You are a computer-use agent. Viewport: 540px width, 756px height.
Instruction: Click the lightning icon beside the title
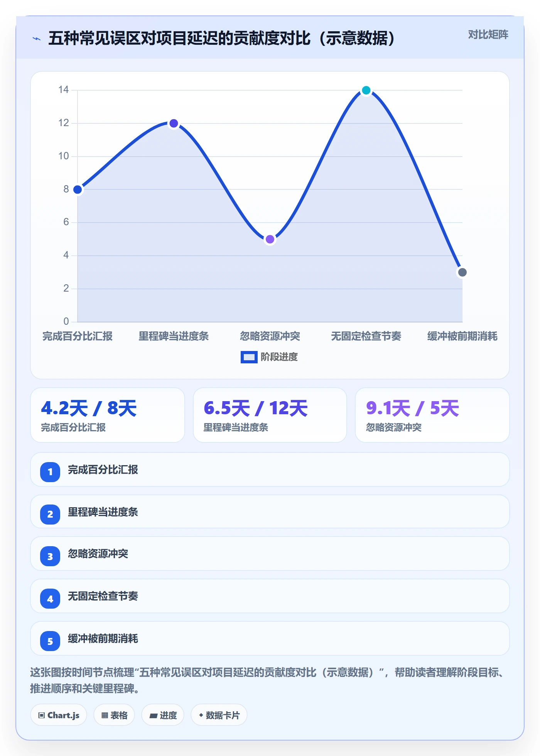(x=37, y=39)
